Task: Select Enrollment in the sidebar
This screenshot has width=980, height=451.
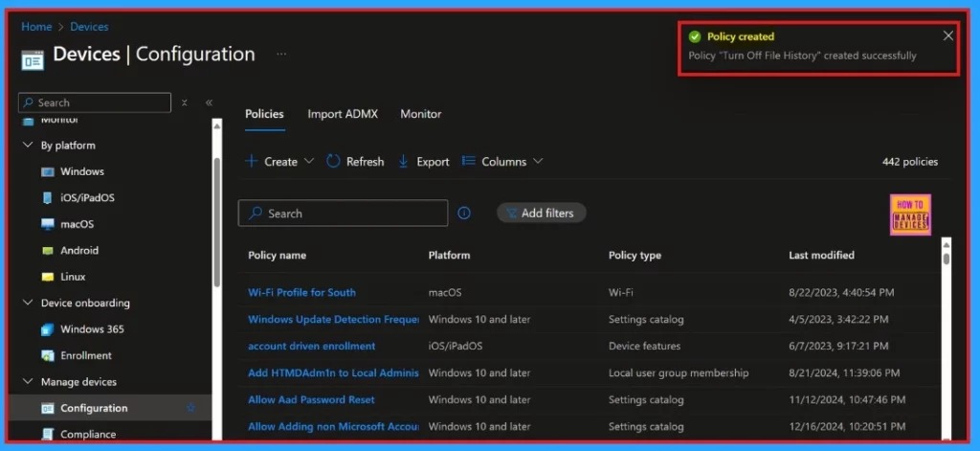Action: (85, 355)
